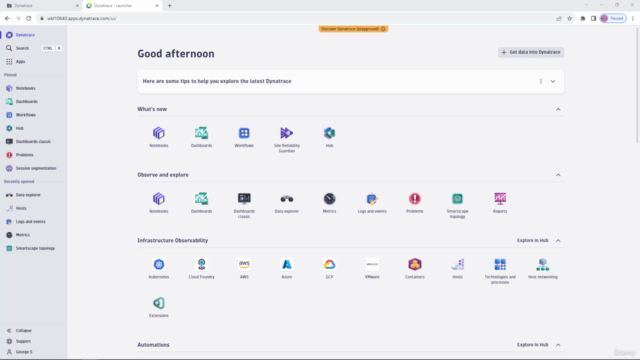
Task: Click Dynatrace home in sidebar
Action: [x=33, y=35]
